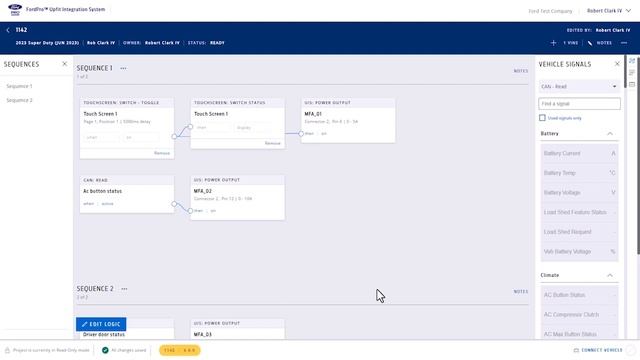Screen dimensions: 640x360
Task: Click the Touchscreen Switch Toggle output connector node
Action: [x=174, y=137]
